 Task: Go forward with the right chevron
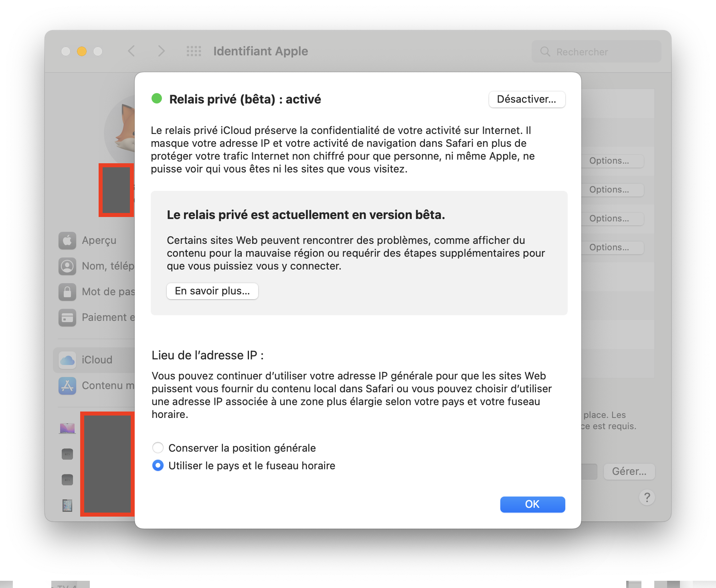coord(161,51)
